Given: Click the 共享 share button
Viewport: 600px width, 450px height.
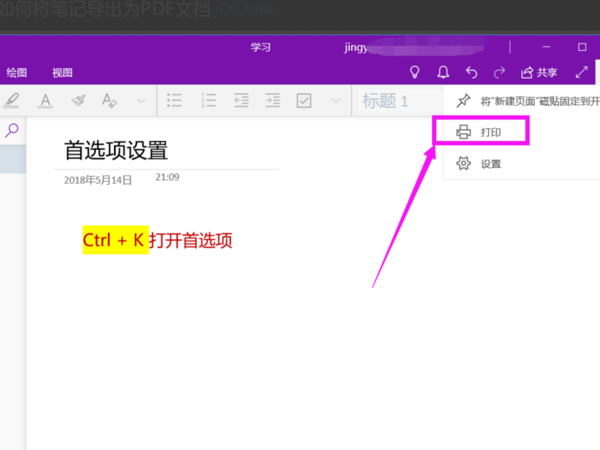Looking at the screenshot, I should tap(539, 72).
